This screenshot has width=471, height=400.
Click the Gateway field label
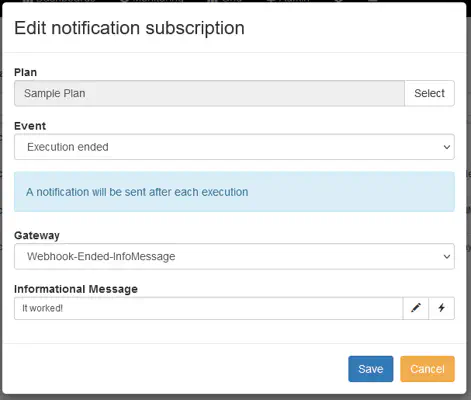pos(37,235)
